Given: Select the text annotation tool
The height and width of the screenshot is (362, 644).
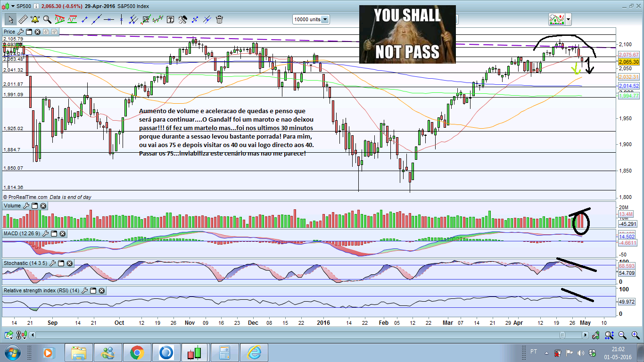Looking at the screenshot, I should coord(170,19).
